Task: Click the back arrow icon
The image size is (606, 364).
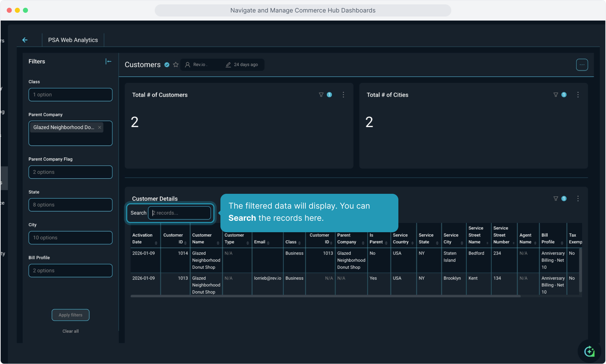Action: pyautogui.click(x=25, y=40)
